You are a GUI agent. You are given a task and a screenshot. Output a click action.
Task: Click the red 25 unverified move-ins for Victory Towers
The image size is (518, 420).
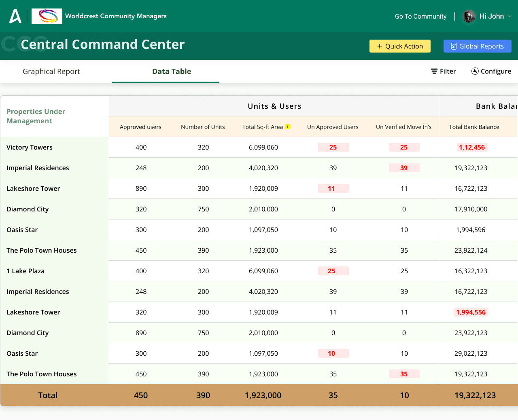404,147
